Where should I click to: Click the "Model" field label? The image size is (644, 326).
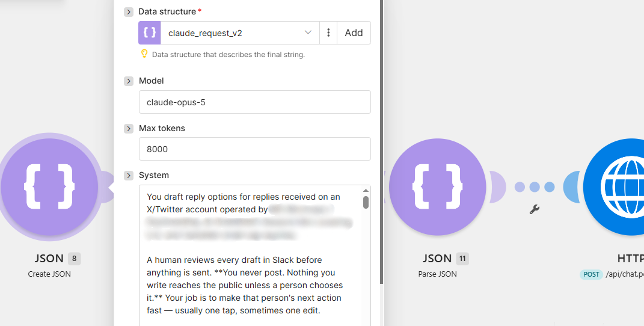[x=151, y=81]
